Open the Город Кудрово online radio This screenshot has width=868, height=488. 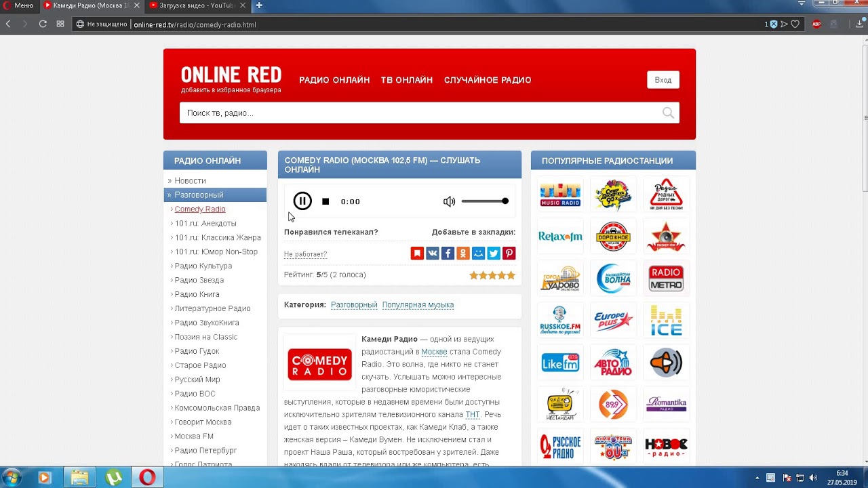560,279
